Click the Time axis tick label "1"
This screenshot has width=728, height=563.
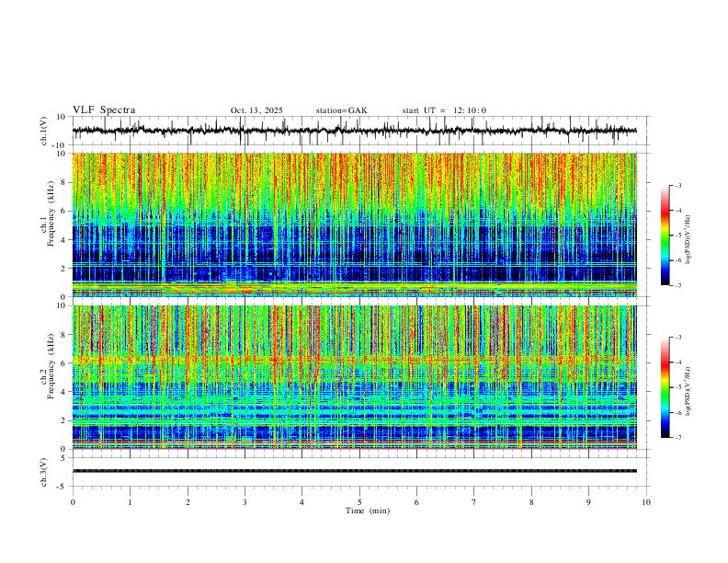[130, 502]
